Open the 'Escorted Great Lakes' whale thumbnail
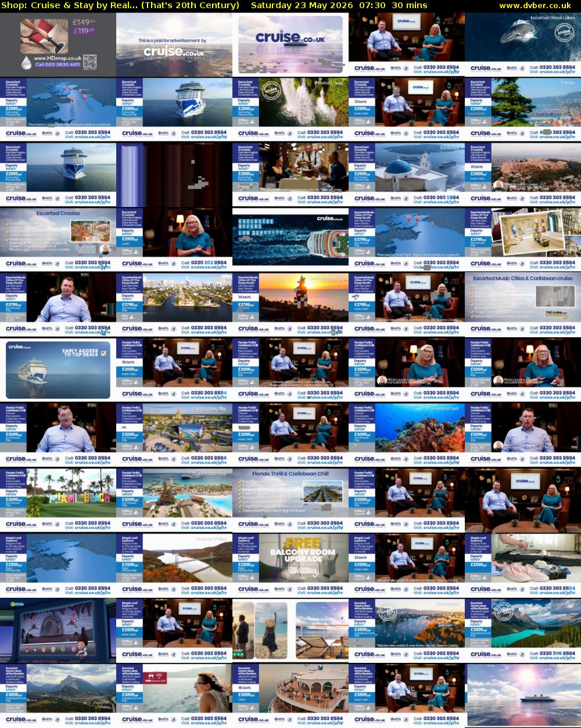The width and height of the screenshot is (581, 728). [523, 45]
